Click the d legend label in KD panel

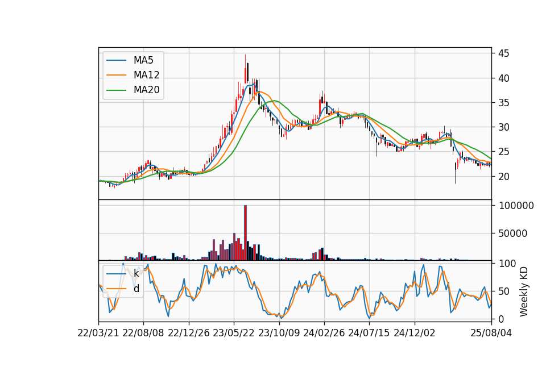(x=136, y=288)
